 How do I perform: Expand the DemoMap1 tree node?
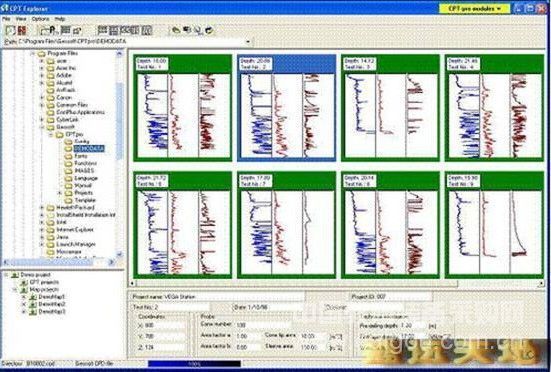[x=24, y=297]
